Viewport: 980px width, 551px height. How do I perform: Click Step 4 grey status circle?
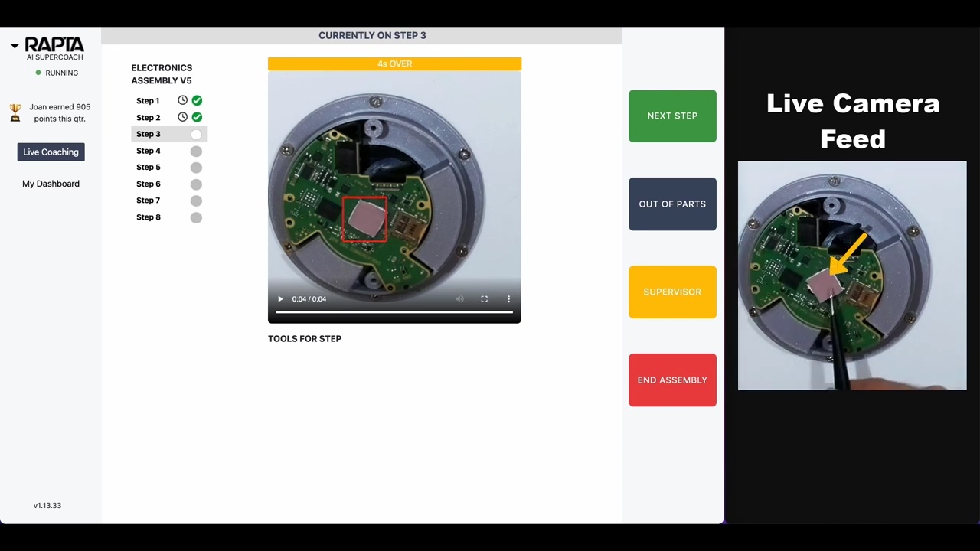[196, 151]
